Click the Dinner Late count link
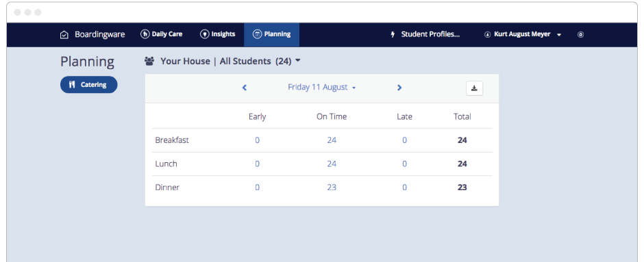 pyautogui.click(x=404, y=187)
